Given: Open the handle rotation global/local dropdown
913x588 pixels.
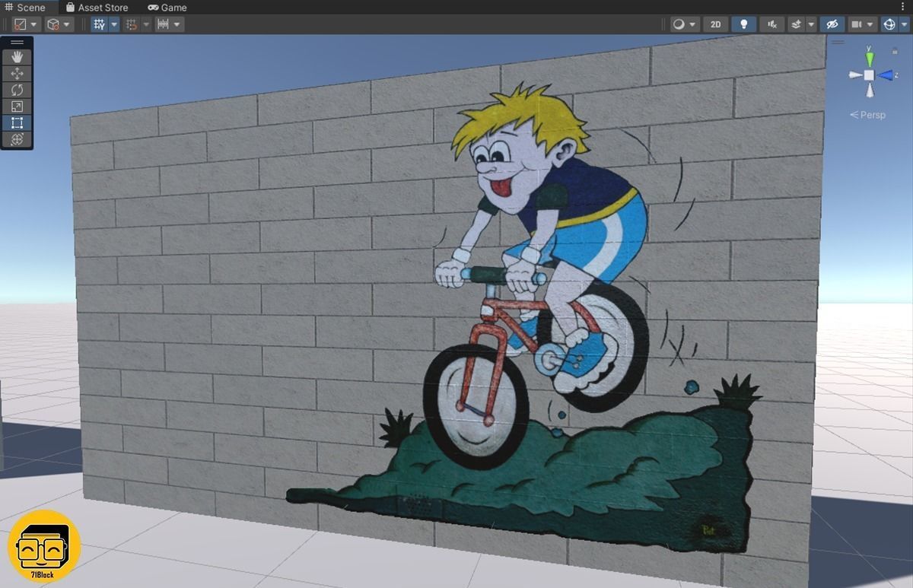Looking at the screenshot, I should click(x=59, y=24).
